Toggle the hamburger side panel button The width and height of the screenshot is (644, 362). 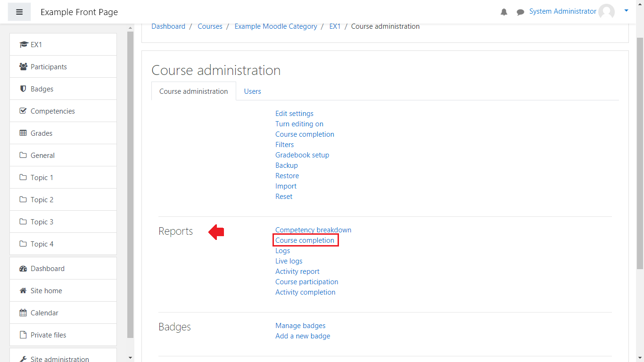[x=19, y=12]
